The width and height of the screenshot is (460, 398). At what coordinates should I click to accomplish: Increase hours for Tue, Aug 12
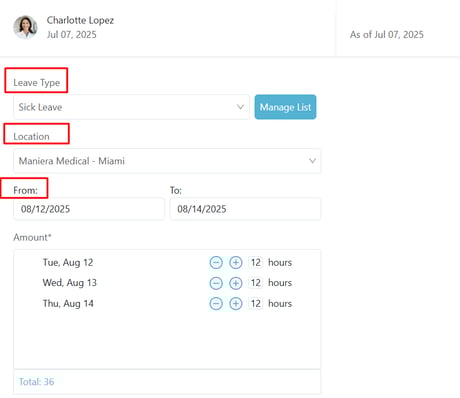tap(236, 263)
